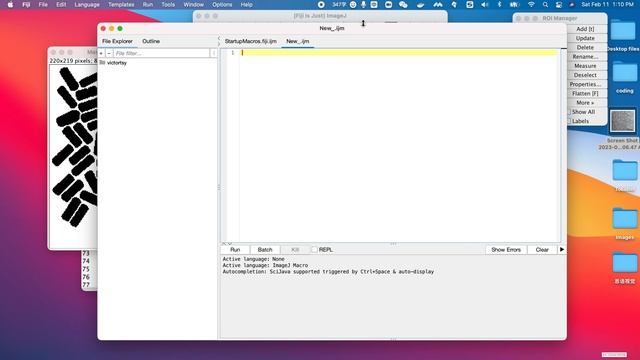Click the plus button in File Explorer
The width and height of the screenshot is (640, 360).
tap(101, 53)
